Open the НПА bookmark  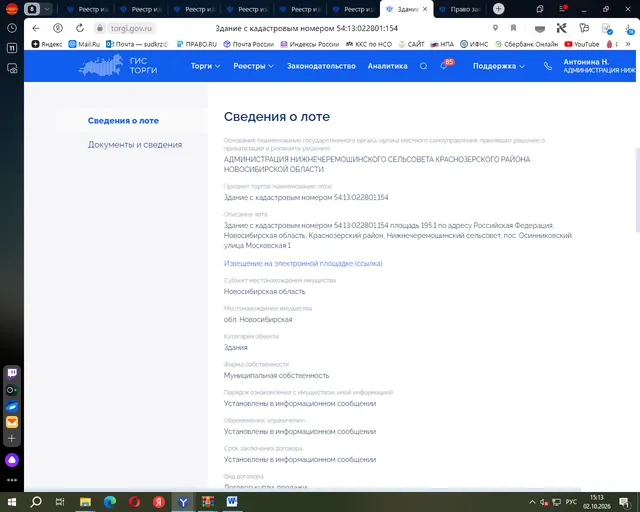442,44
